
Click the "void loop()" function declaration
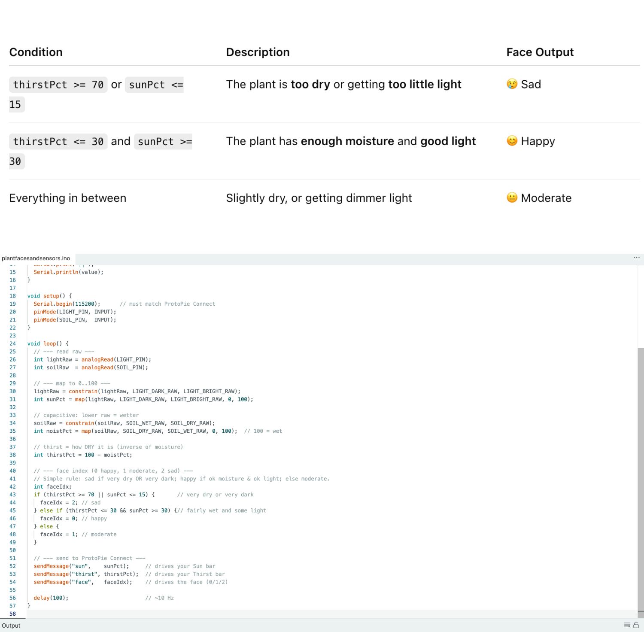(x=48, y=343)
